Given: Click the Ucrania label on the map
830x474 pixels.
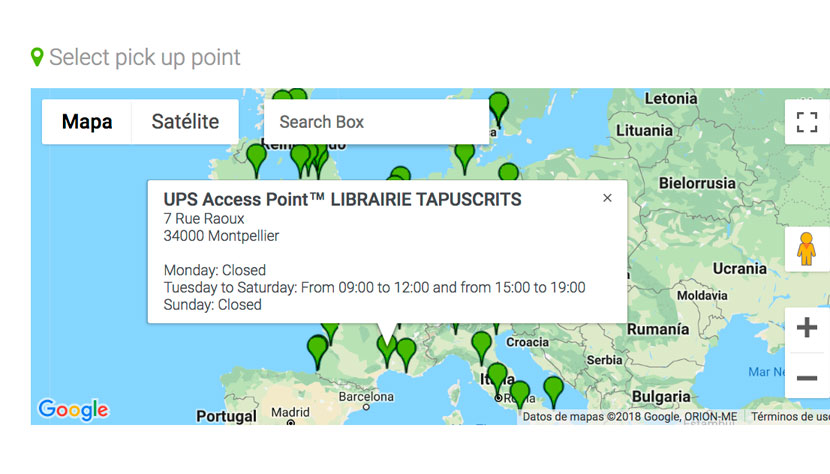Looking at the screenshot, I should (739, 269).
